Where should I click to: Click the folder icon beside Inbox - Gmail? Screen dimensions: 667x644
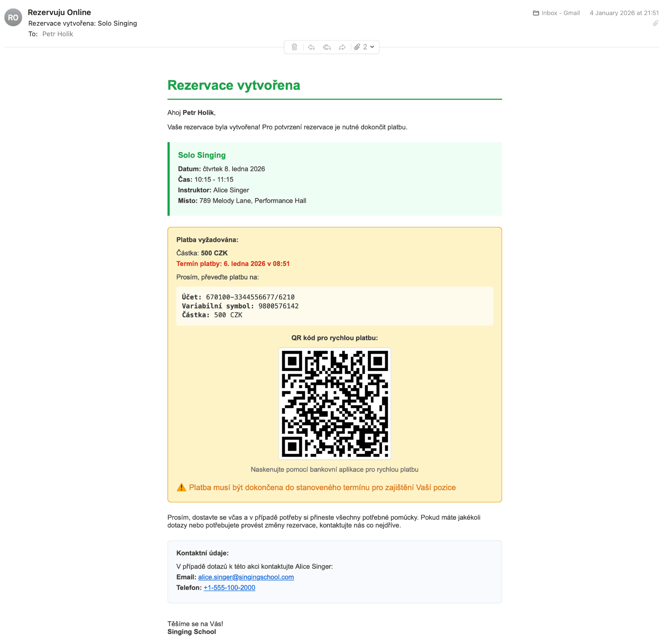click(x=536, y=13)
